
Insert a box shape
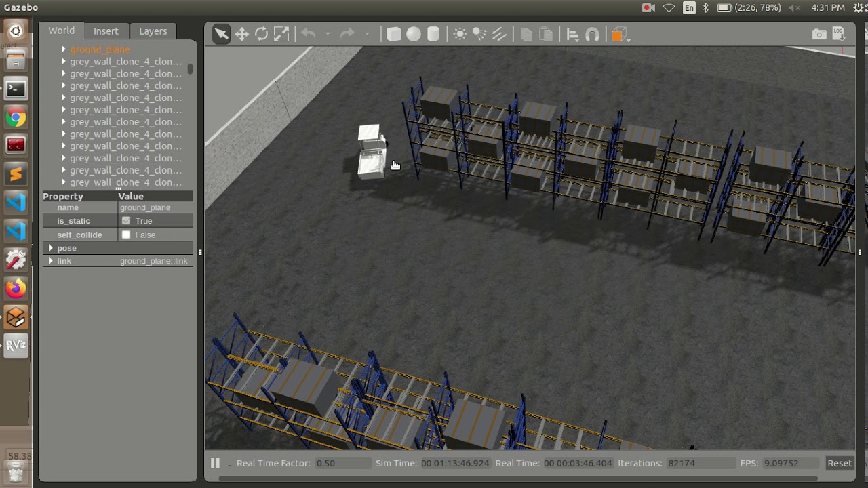(x=393, y=34)
